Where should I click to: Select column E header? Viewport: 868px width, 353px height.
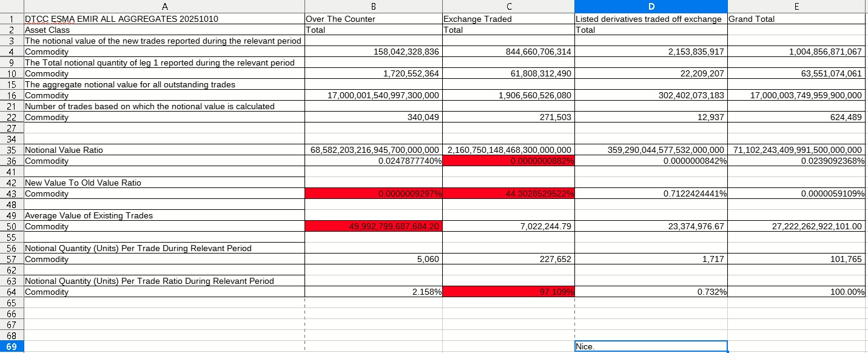[796, 7]
